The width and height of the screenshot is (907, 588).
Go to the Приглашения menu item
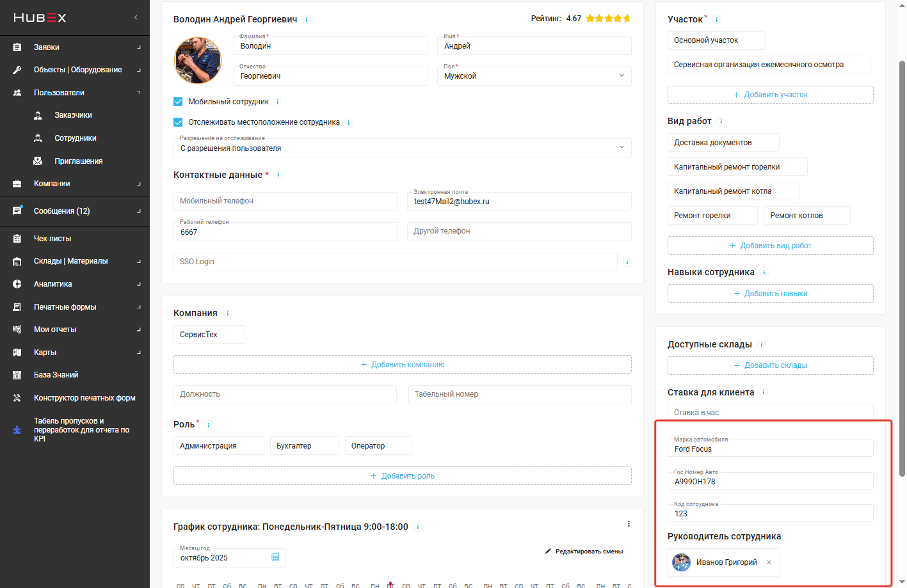pyautogui.click(x=78, y=161)
